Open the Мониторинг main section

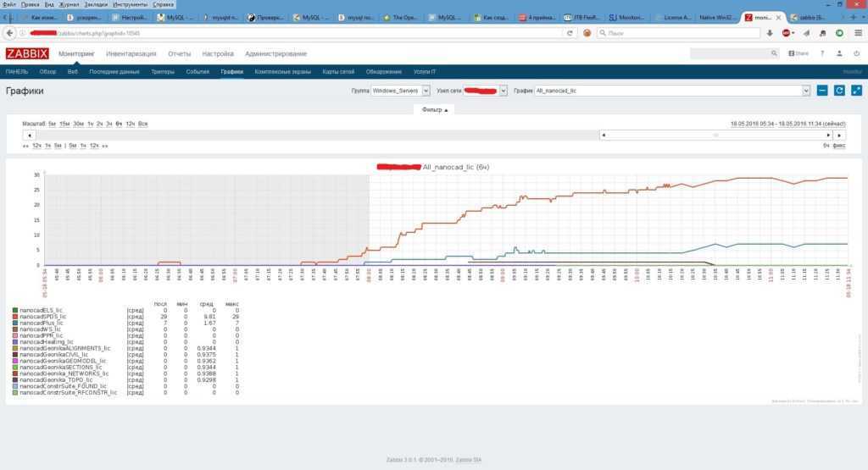[76, 53]
